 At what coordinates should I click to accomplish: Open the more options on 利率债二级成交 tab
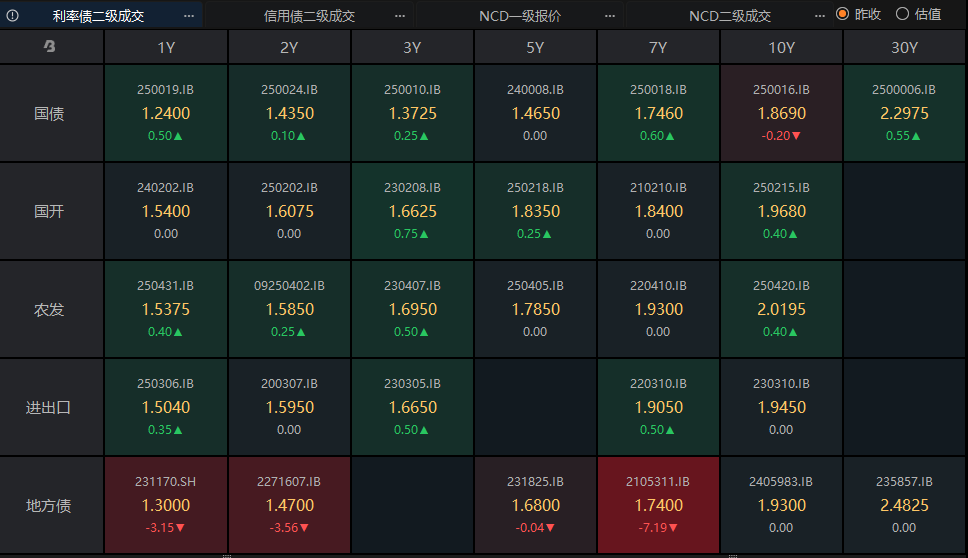coord(190,16)
